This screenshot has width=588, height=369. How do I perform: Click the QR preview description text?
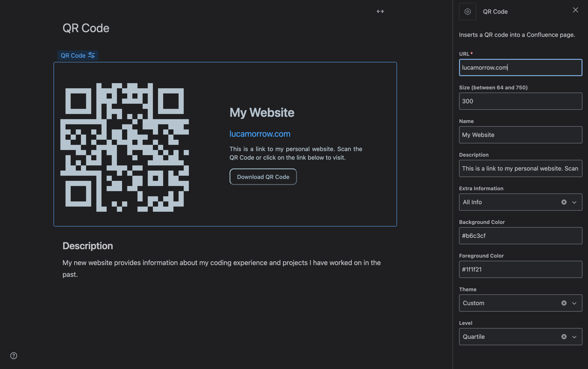[x=296, y=153]
